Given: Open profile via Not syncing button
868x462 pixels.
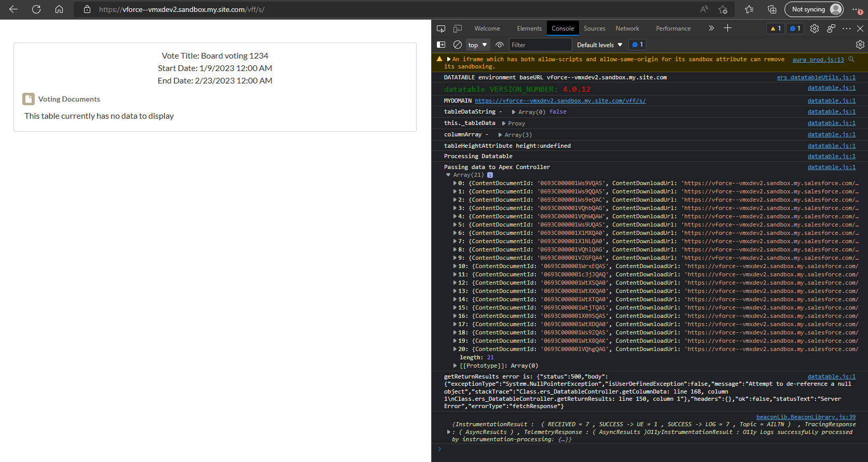Looking at the screenshot, I should (x=814, y=9).
